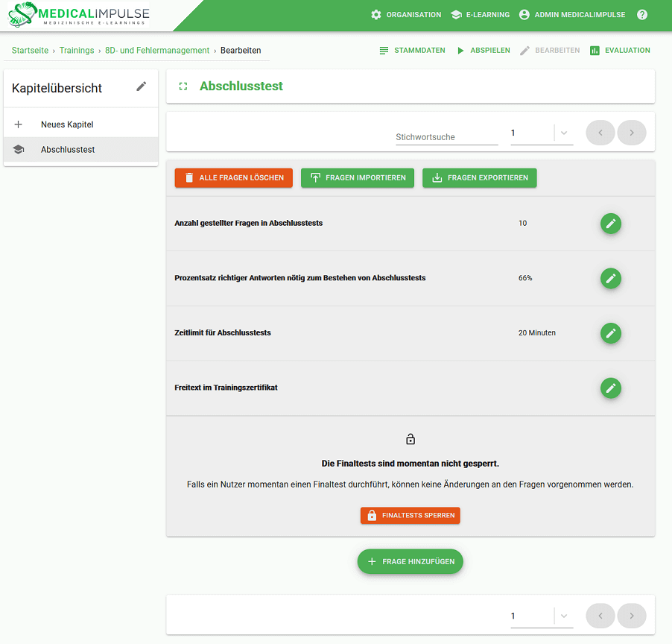Go to Trainings in the breadcrumb
Image resolution: width=672 pixels, height=644 pixels.
[x=77, y=51]
